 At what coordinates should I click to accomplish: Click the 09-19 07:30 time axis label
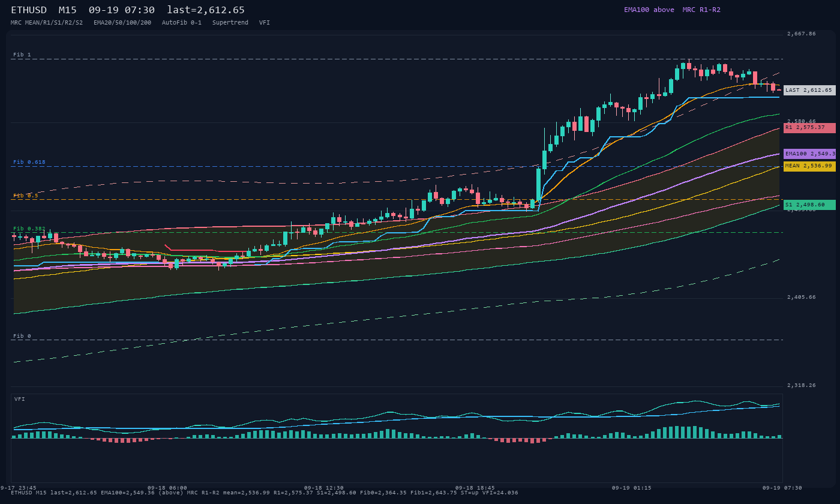[782, 488]
